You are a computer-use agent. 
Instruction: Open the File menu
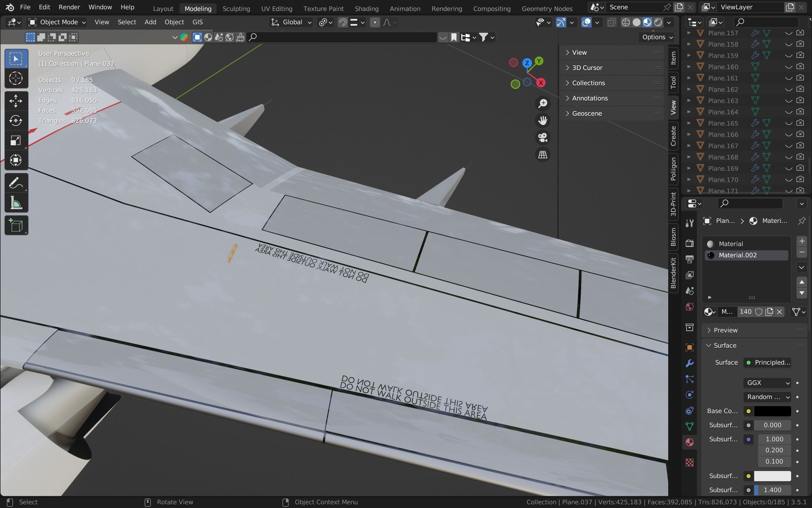click(25, 7)
